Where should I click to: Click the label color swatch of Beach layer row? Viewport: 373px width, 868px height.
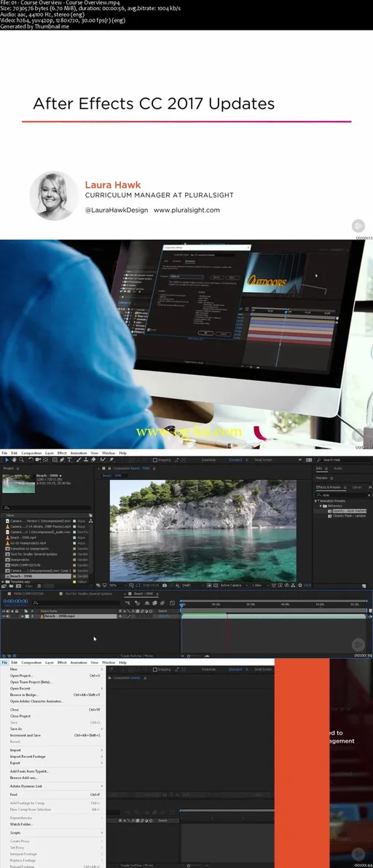coord(26,616)
